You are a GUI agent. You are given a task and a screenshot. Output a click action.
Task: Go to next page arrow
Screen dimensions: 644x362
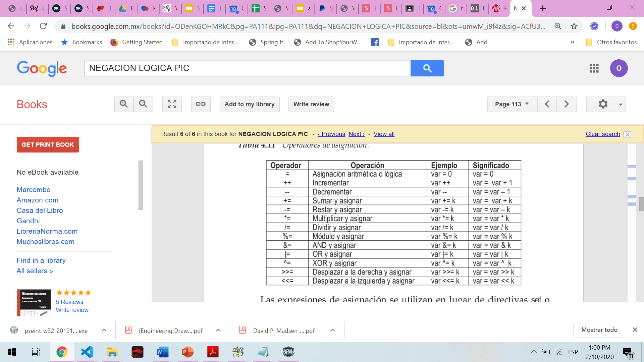tap(567, 104)
